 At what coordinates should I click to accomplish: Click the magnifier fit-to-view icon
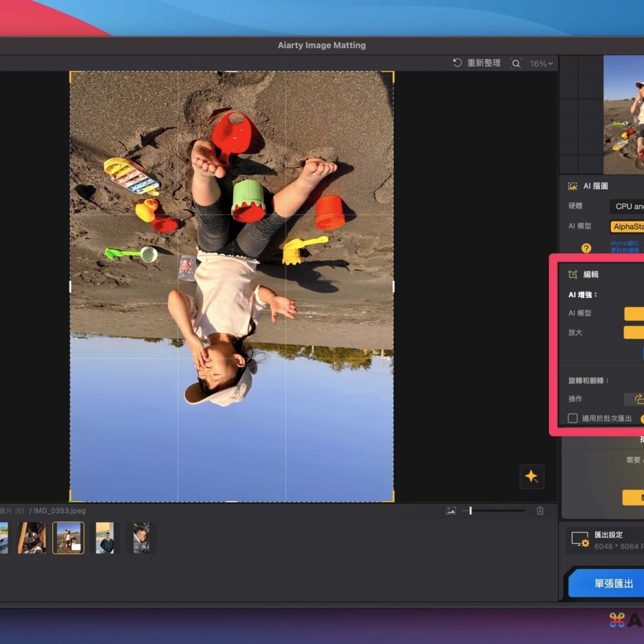click(x=516, y=63)
